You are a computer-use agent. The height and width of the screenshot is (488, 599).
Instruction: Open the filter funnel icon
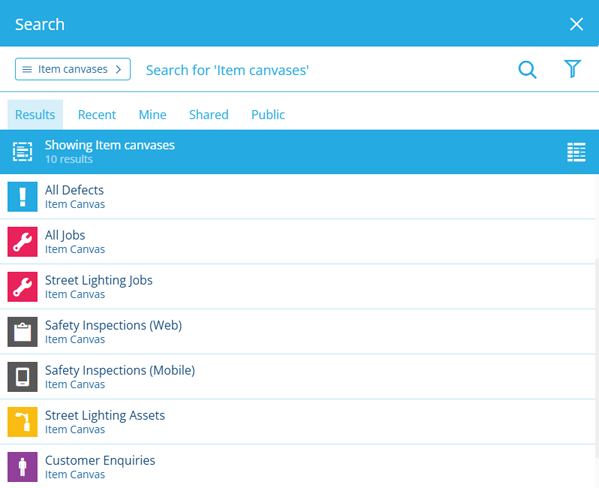(572, 69)
